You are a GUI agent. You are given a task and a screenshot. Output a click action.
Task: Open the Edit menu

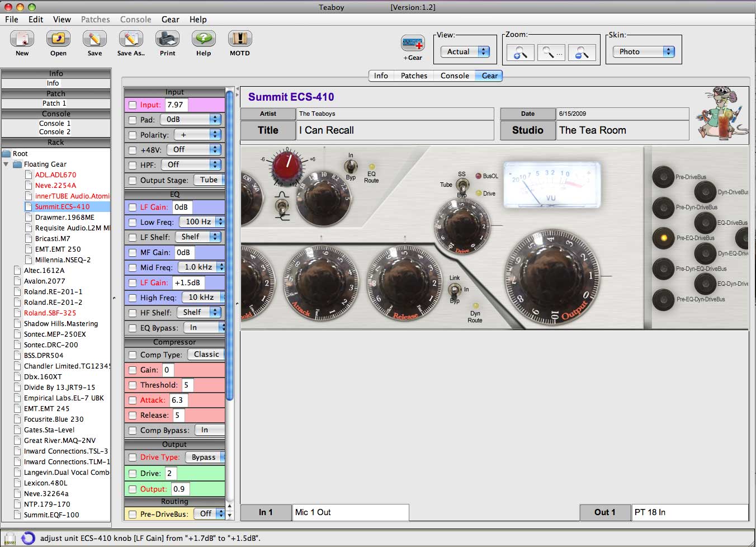[x=36, y=19]
